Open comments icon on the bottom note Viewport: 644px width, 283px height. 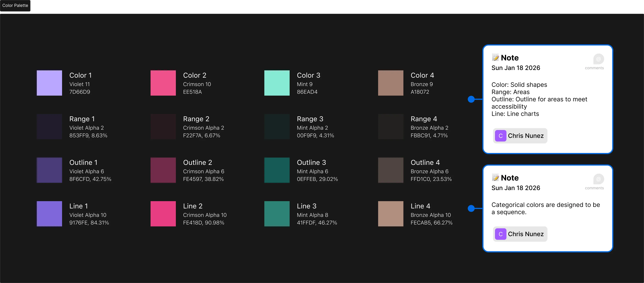tap(598, 179)
